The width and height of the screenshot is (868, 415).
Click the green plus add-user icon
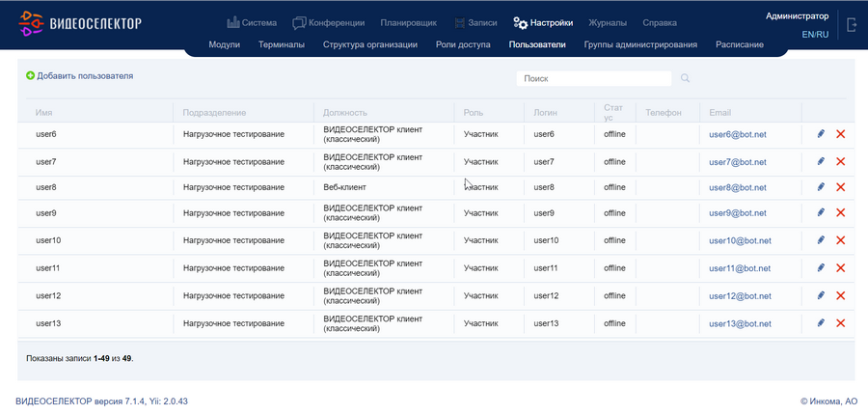[x=31, y=76]
